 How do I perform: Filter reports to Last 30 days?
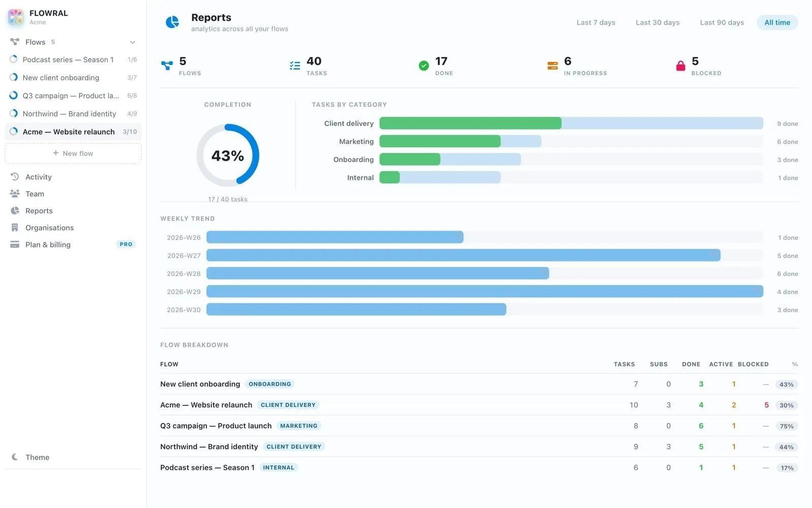click(657, 22)
